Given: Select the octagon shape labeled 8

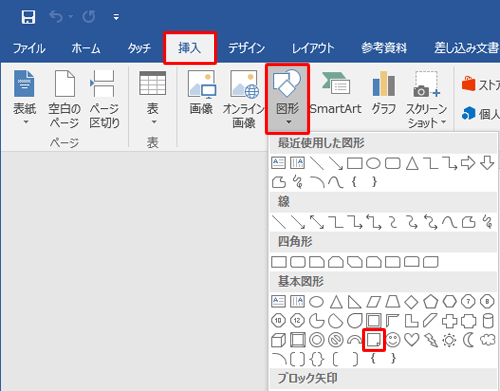Looking at the screenshot, I should click(487, 302).
